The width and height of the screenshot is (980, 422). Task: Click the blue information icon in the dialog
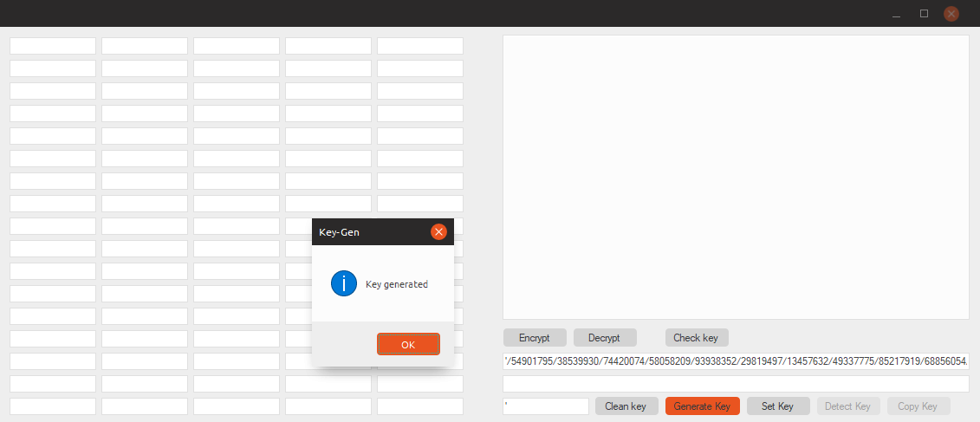click(x=344, y=283)
